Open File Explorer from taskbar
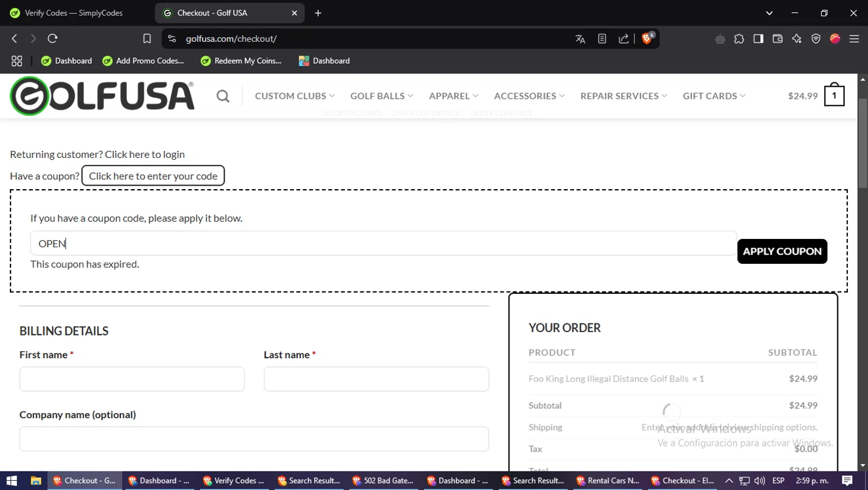868x490 pixels. [x=36, y=481]
